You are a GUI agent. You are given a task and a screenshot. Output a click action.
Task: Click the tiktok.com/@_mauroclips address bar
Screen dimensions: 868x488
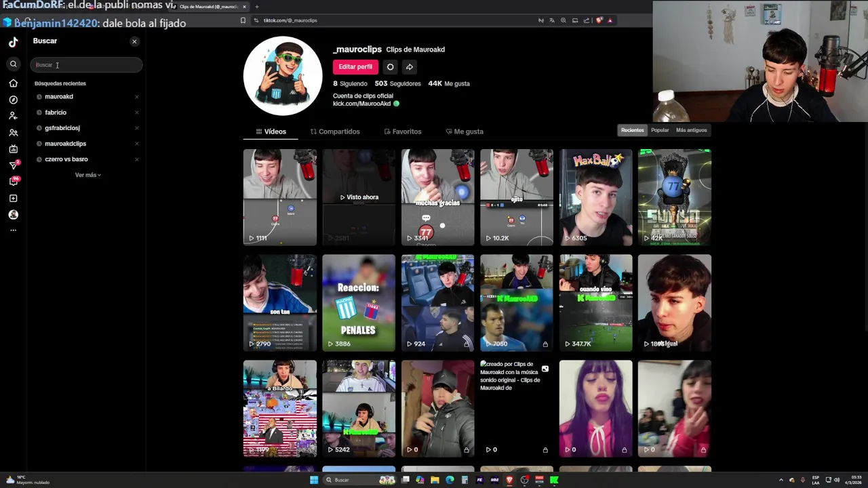tap(290, 20)
